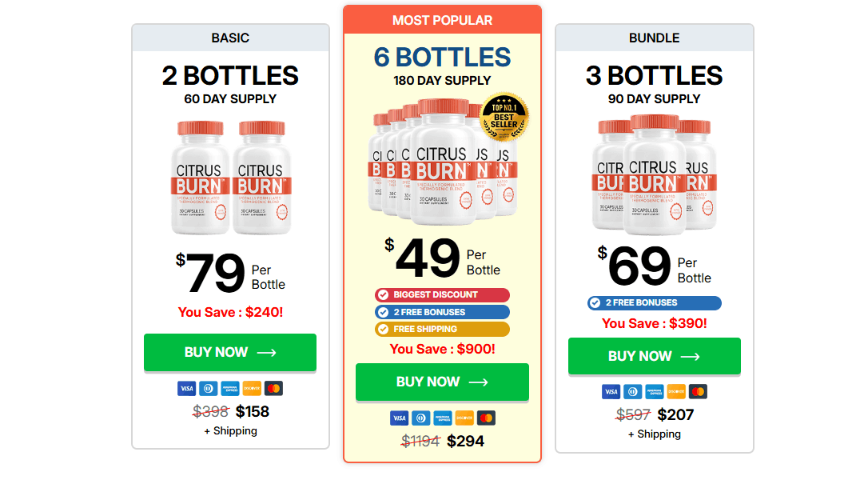Click the Discover card icon in the Bundle column

point(676,391)
